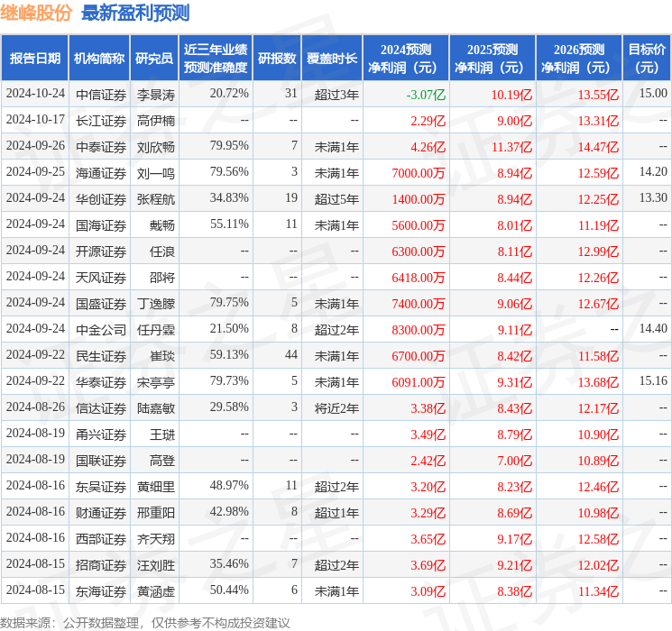Click the 财通证券 institution cell
This screenshot has width=672, height=631.
[x=101, y=513]
